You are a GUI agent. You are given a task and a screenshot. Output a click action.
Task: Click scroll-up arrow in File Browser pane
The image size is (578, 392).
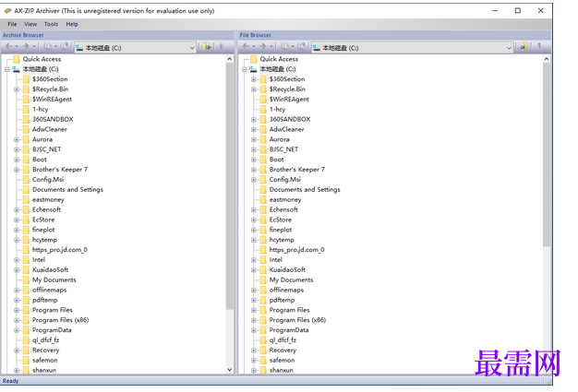tap(547, 59)
